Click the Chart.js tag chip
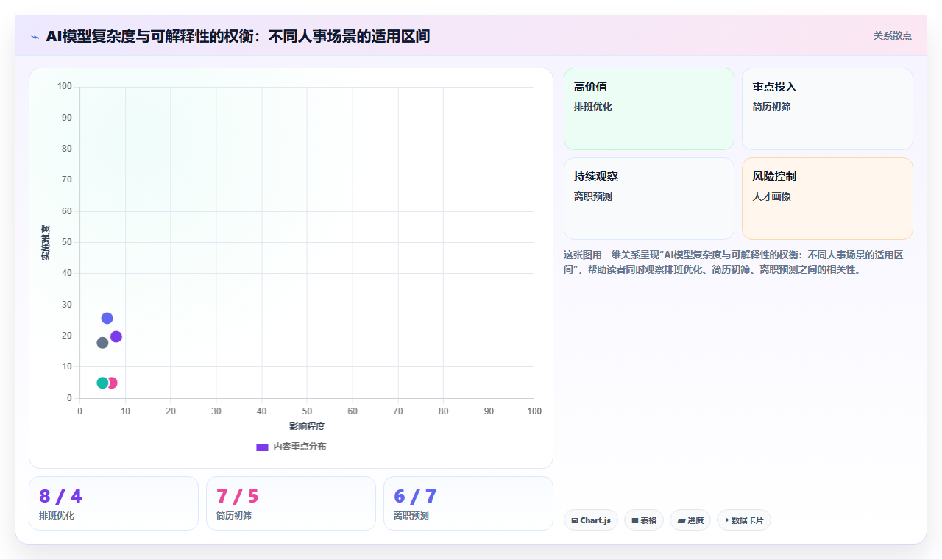 point(591,520)
